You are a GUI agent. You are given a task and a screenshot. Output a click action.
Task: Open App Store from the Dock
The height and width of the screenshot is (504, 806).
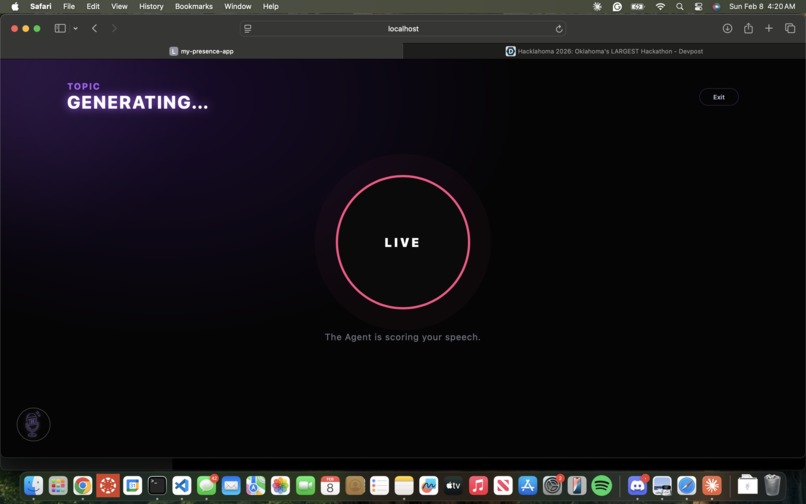coord(527,485)
